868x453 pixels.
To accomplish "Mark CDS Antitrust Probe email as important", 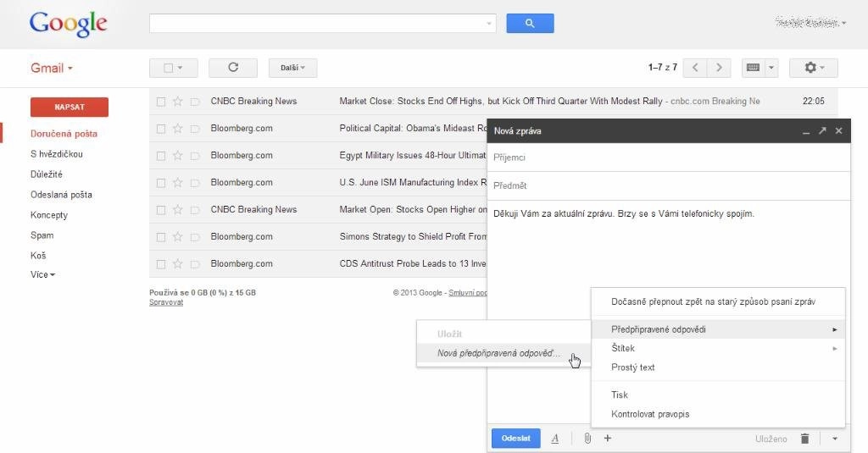I will coord(195,264).
